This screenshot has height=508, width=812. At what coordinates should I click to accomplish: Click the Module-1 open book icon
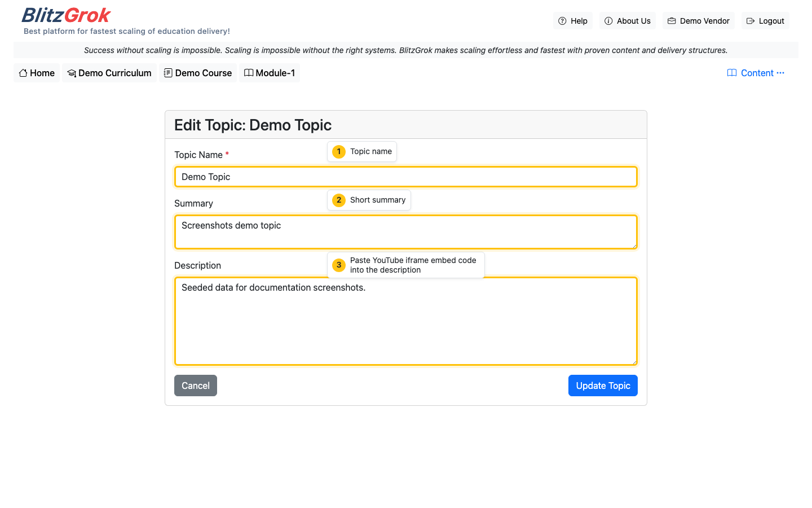point(248,73)
